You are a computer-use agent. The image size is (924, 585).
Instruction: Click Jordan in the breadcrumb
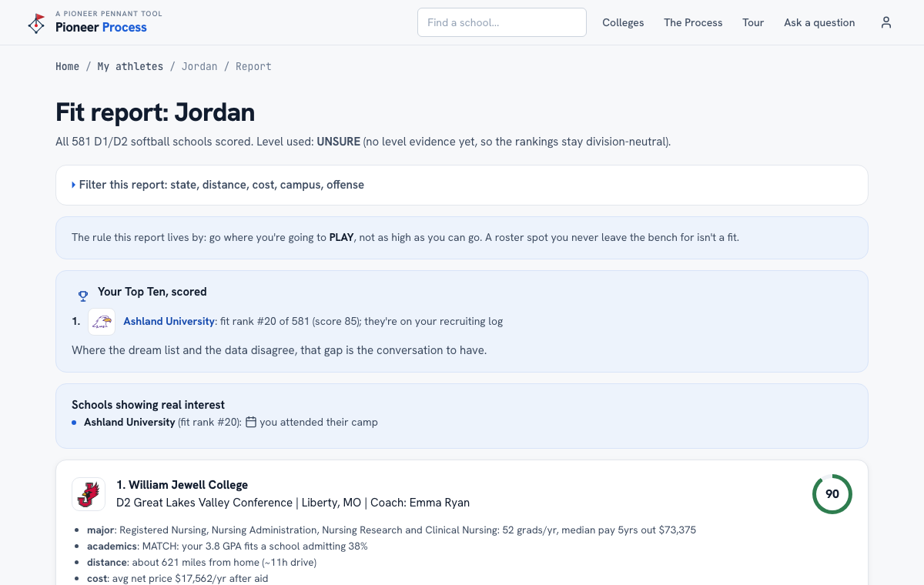199,66
